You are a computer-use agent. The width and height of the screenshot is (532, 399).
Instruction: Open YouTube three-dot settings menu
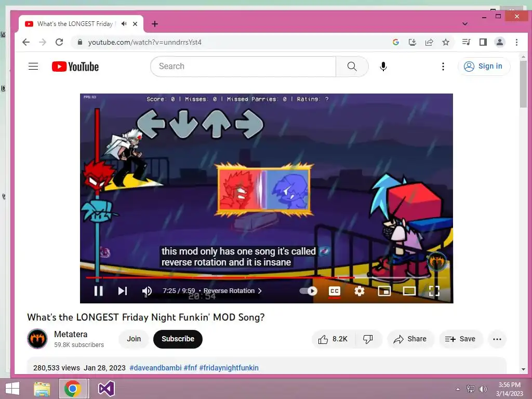tap(443, 66)
